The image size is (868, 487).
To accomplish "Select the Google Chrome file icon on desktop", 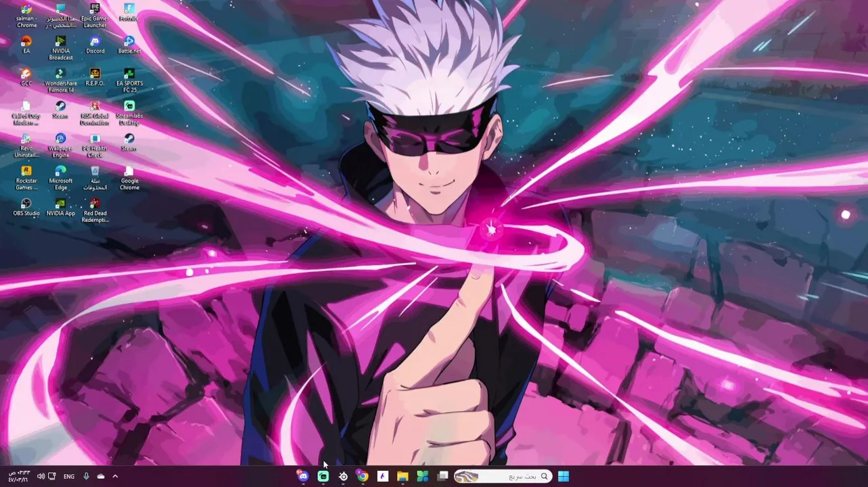I will (x=129, y=178).
